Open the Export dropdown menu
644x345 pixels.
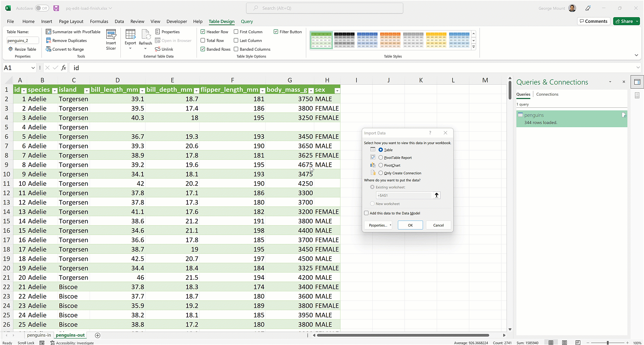click(x=130, y=48)
